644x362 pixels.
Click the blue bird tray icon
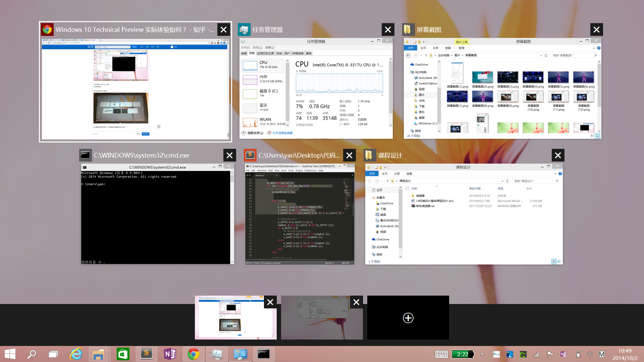(x=509, y=354)
